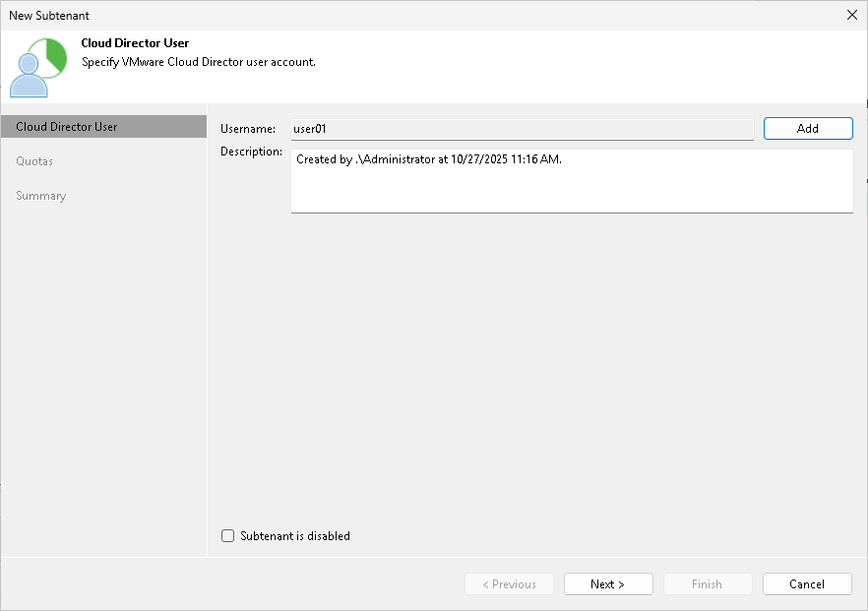This screenshot has width=868, height=611.
Task: Proceed using the Next button
Action: pyautogui.click(x=608, y=583)
